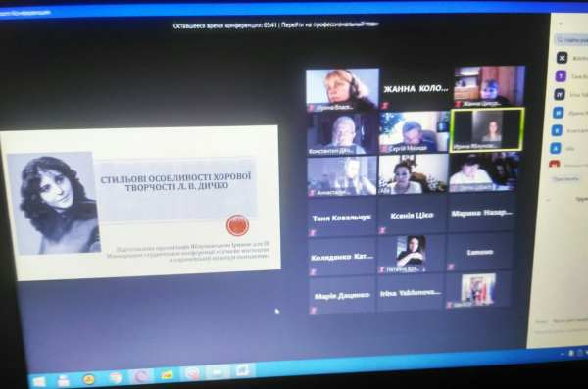Click the professional plan upgrade link at top
The height and width of the screenshot is (389, 588).
[x=330, y=24]
